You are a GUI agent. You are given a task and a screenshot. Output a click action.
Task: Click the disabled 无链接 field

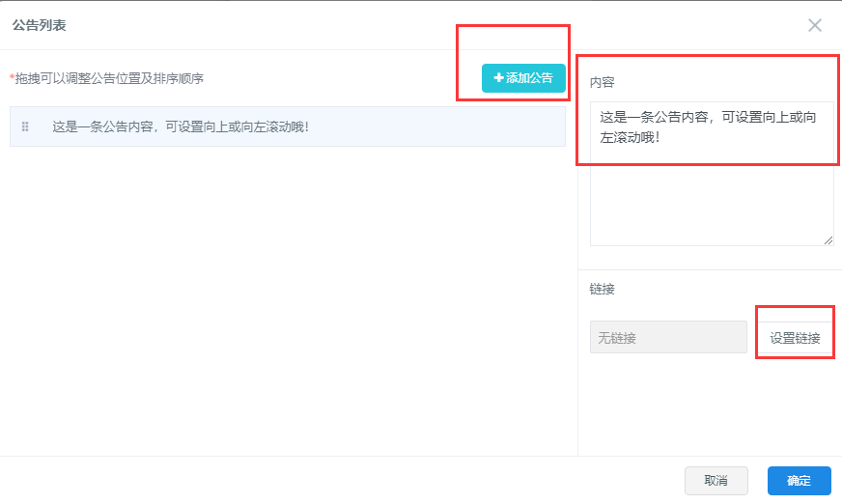click(668, 337)
